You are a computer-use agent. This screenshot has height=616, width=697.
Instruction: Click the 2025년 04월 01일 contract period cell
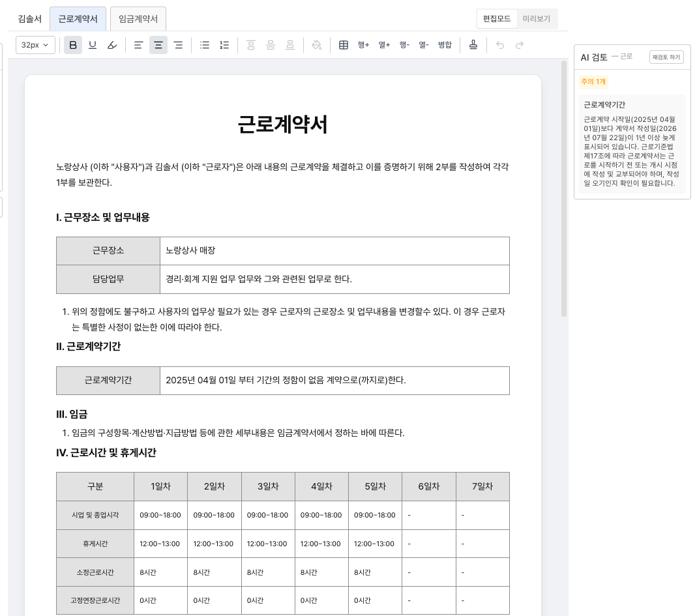pyautogui.click(x=334, y=381)
